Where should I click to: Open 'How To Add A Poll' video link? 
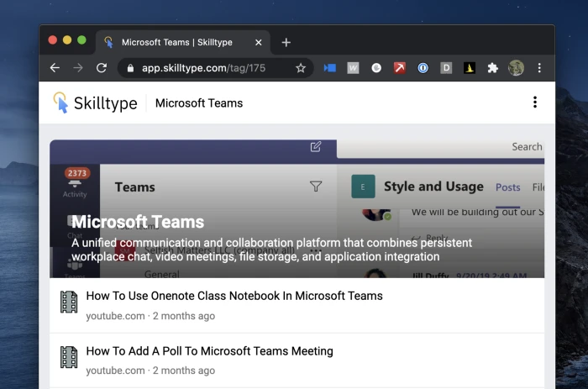(x=209, y=351)
